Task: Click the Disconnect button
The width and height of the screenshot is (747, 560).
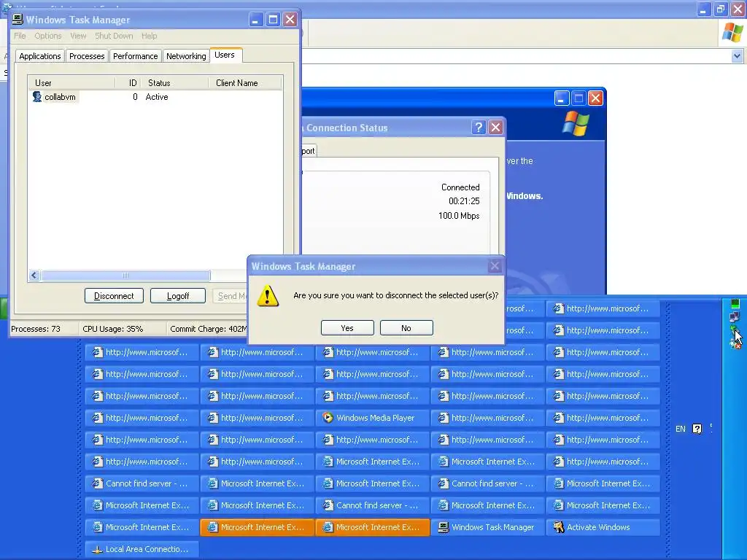Action: pos(114,296)
